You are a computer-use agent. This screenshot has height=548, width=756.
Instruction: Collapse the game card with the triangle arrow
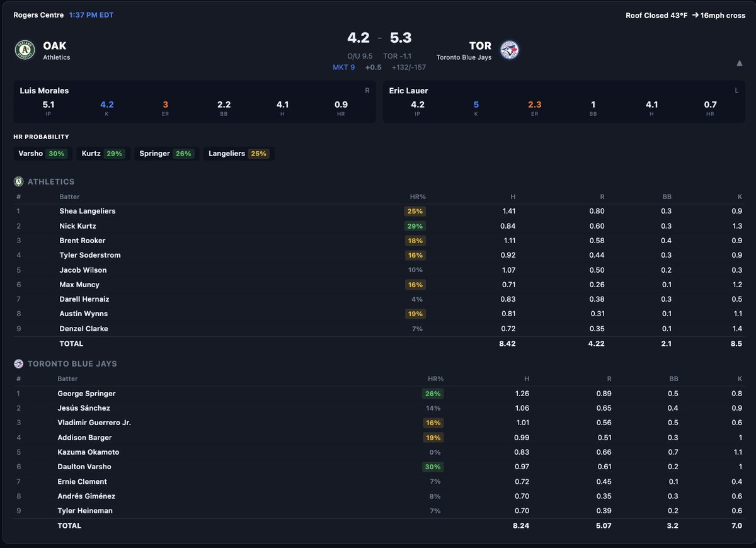click(x=739, y=63)
